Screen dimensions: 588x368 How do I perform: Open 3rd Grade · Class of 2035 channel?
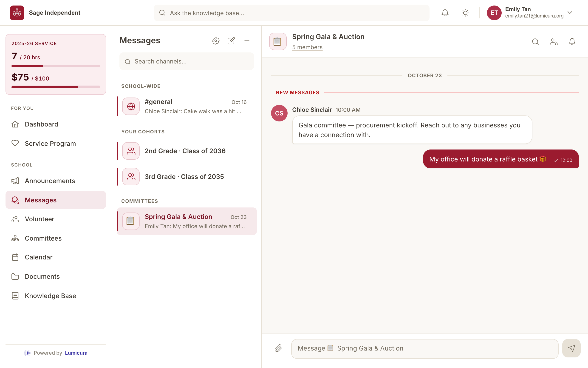tap(187, 177)
